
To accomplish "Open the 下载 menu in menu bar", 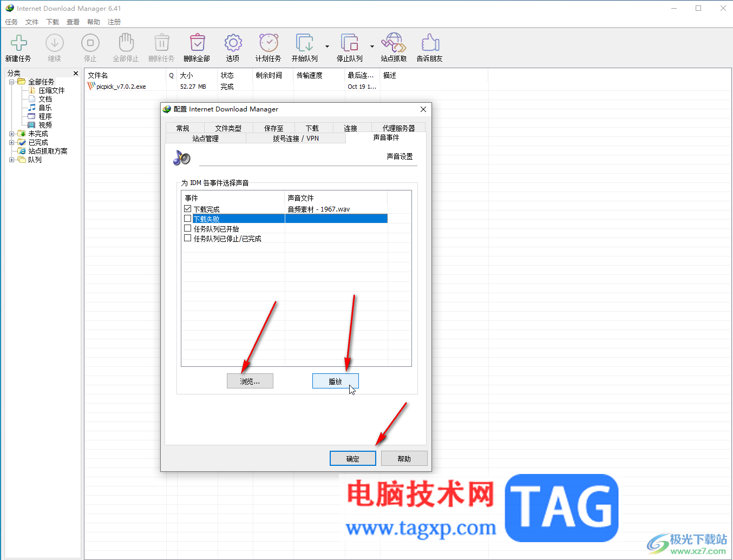I will 53,22.
